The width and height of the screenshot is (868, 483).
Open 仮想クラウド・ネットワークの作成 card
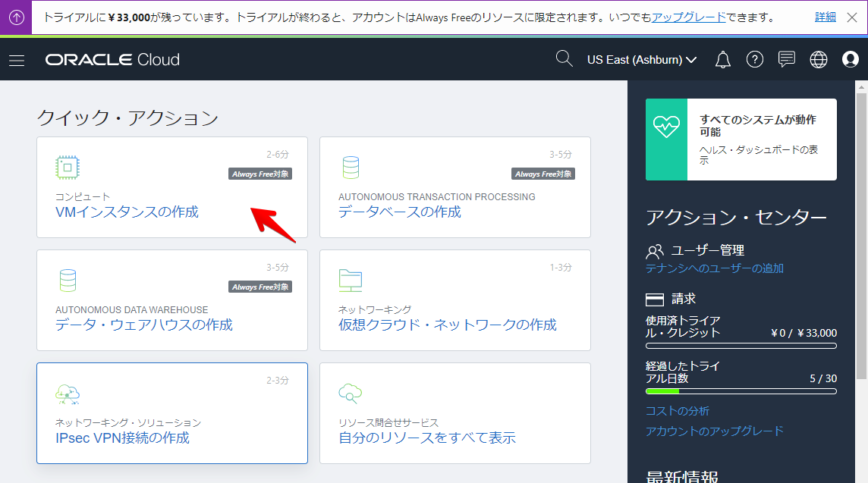pyautogui.click(x=447, y=325)
